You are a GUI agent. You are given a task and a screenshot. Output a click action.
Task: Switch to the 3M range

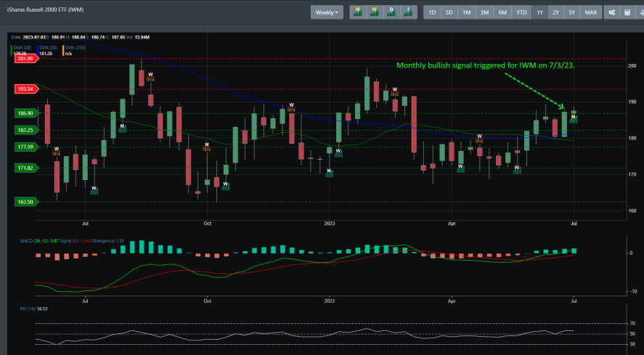pos(485,12)
